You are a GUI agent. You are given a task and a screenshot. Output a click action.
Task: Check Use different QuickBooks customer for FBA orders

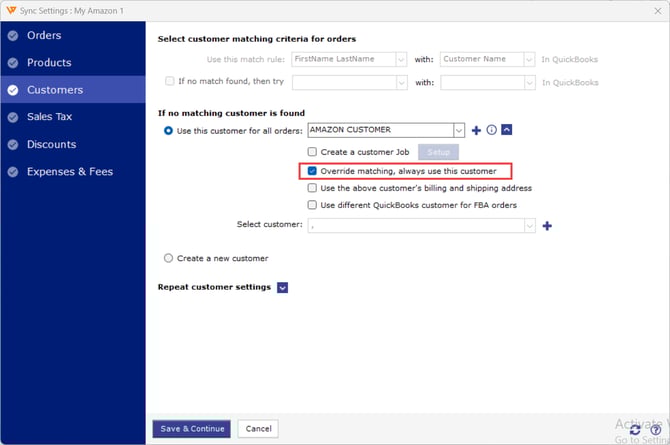[313, 205]
